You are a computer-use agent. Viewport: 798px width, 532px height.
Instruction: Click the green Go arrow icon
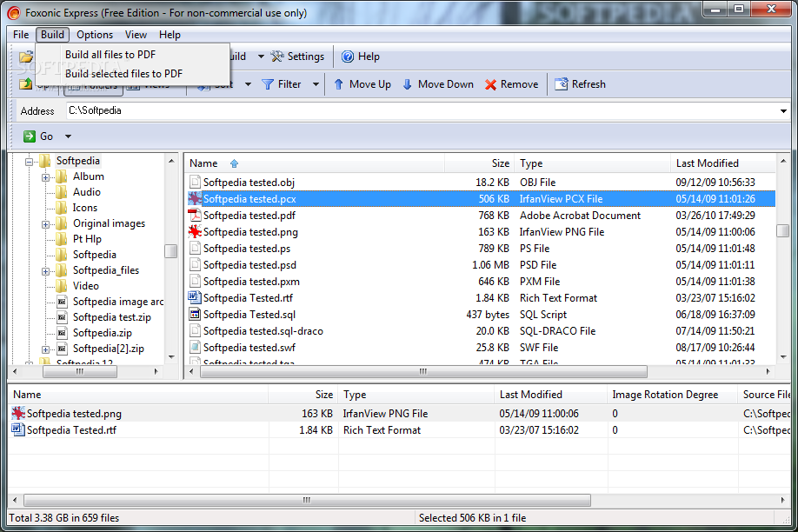coord(30,136)
